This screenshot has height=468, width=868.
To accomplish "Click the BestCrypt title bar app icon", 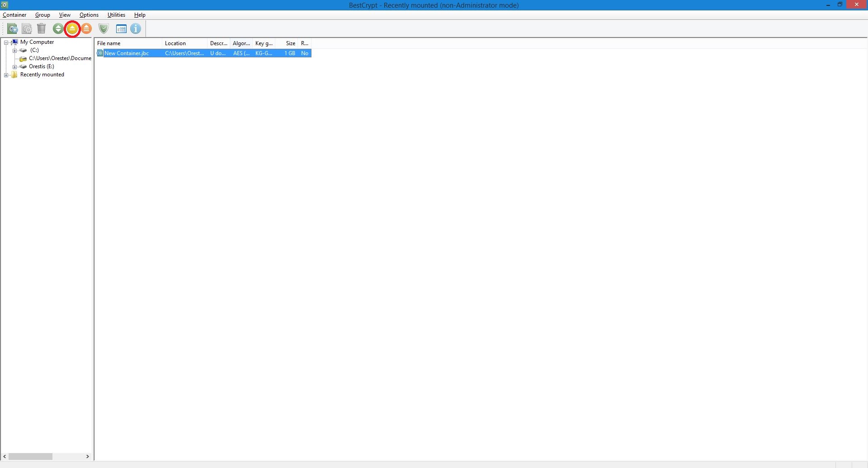I will (5, 5).
